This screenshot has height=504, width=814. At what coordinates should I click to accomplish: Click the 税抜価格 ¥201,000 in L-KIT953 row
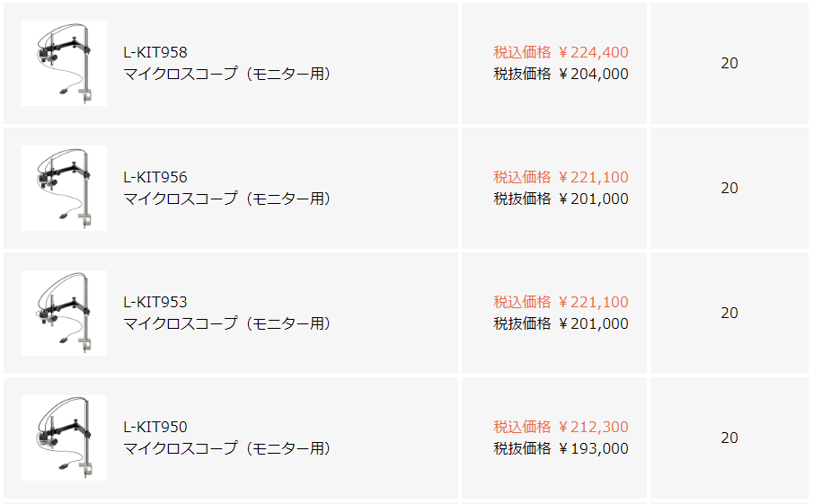click(x=561, y=323)
